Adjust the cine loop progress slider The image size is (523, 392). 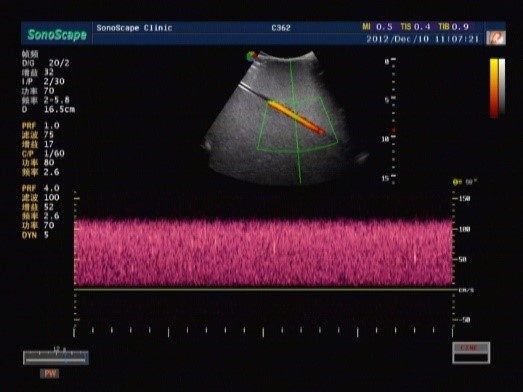pyautogui.click(x=56, y=358)
